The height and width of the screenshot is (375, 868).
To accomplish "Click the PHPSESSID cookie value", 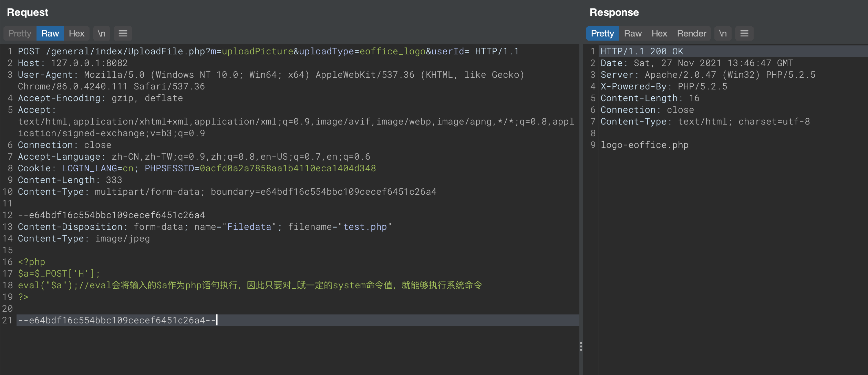I will (288, 168).
